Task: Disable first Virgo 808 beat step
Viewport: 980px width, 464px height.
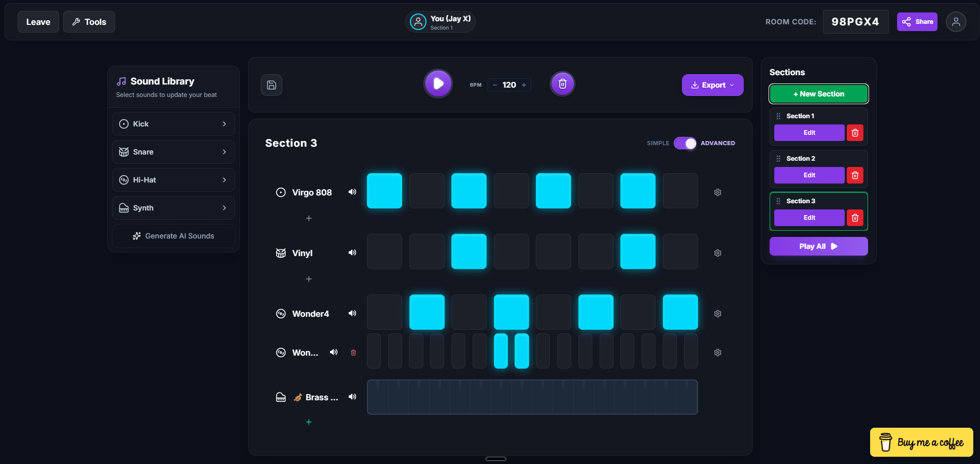Action: [x=384, y=191]
